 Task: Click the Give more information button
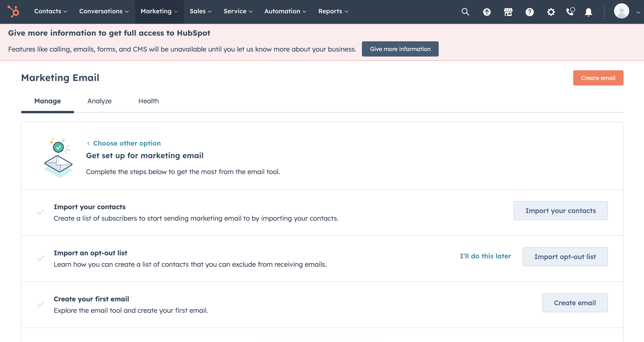pyautogui.click(x=400, y=49)
